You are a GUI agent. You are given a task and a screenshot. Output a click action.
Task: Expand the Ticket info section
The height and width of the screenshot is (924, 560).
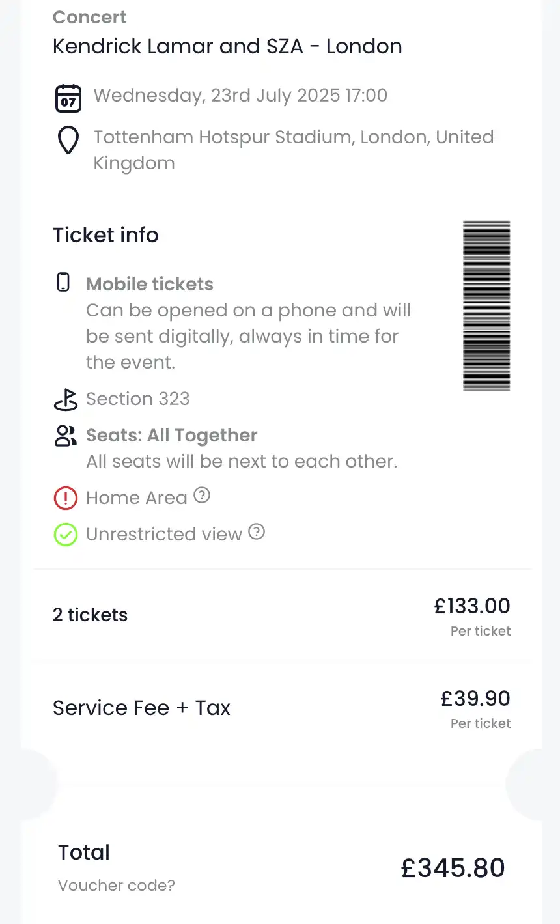click(105, 235)
